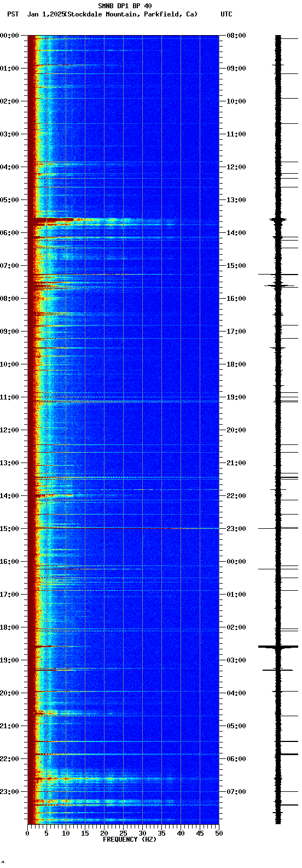Click the 'Stockdale Mountain, Parkfield, Ca' station text
302x868 pixels.
(x=131, y=14)
